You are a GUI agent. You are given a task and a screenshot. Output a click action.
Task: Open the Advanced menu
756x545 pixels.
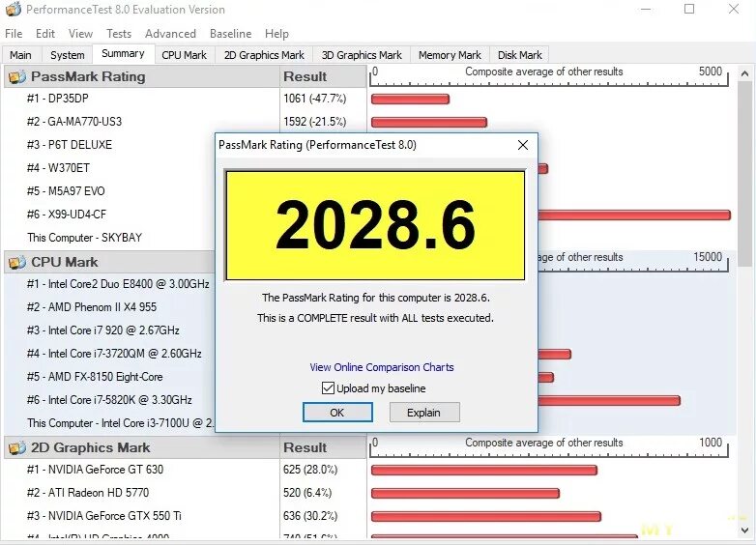170,34
